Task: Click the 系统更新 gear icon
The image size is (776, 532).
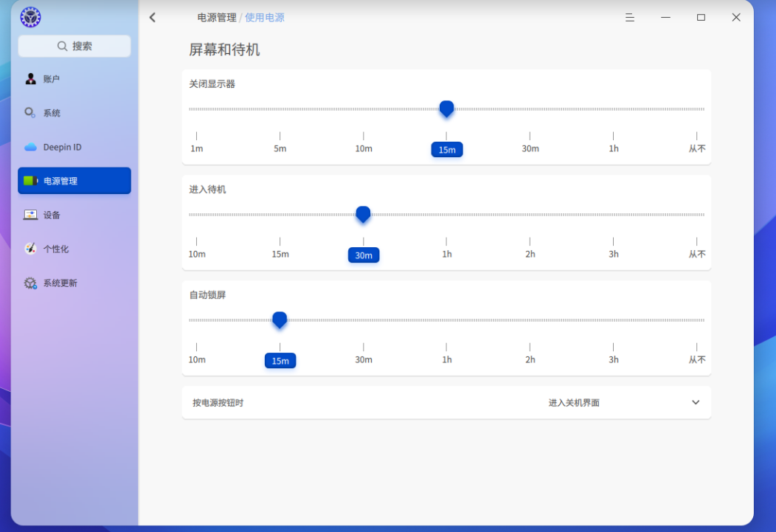Action: (31, 283)
